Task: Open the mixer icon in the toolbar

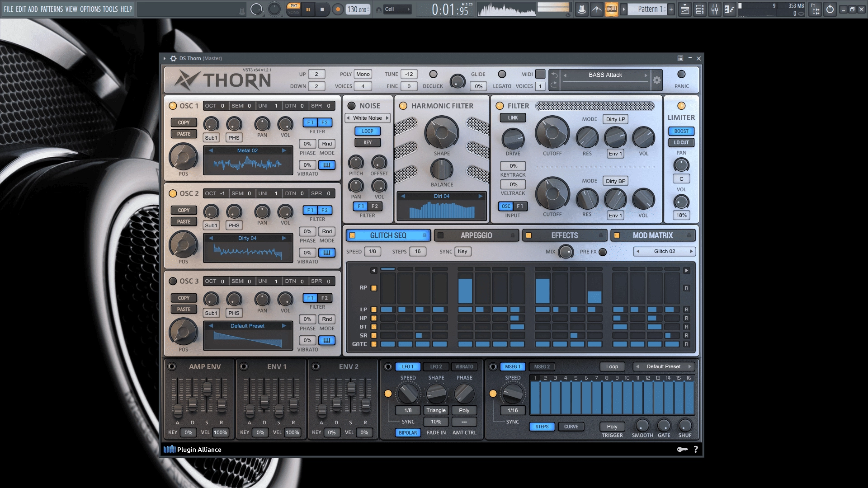Action: (715, 9)
